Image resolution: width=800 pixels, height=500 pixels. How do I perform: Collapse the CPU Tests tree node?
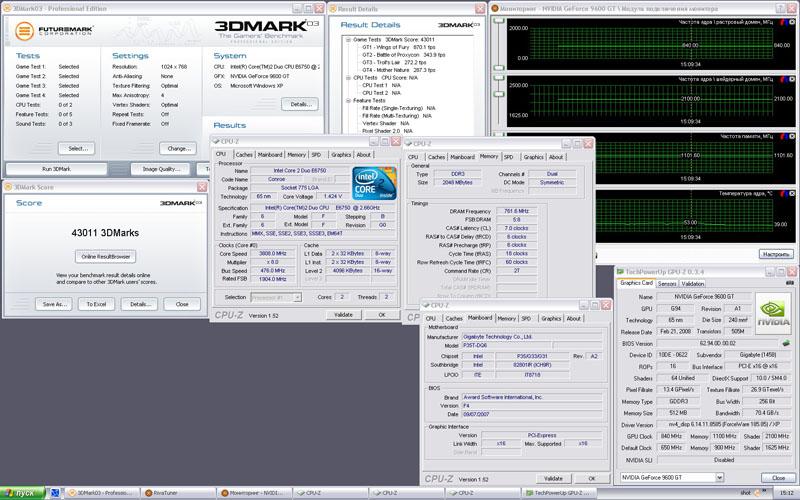(x=348, y=78)
